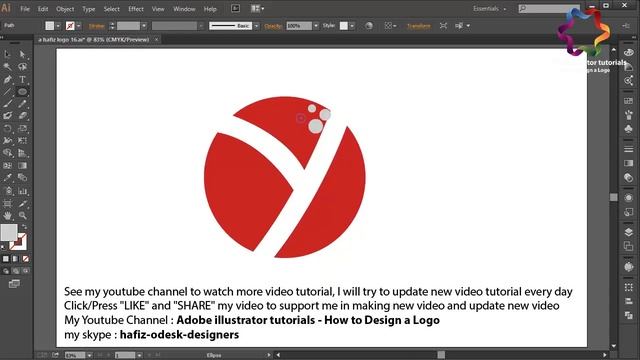
Task: Select the Width tool
Action: (7, 141)
